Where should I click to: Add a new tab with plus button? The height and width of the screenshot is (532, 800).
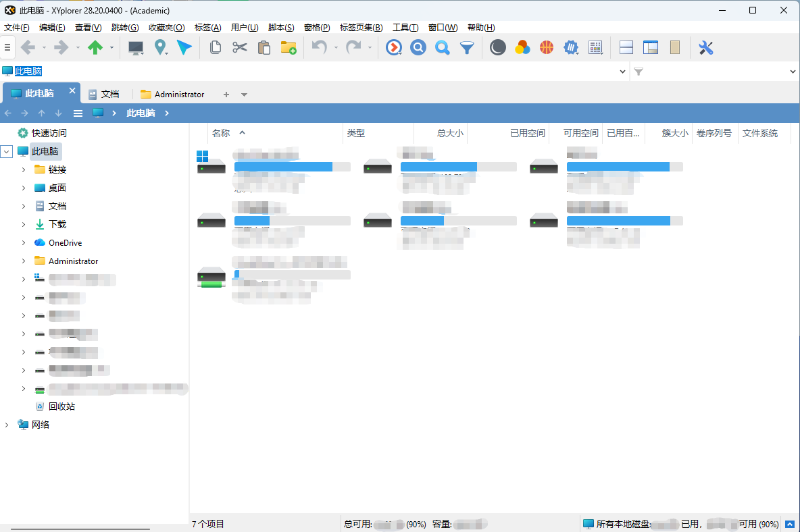pyautogui.click(x=226, y=95)
